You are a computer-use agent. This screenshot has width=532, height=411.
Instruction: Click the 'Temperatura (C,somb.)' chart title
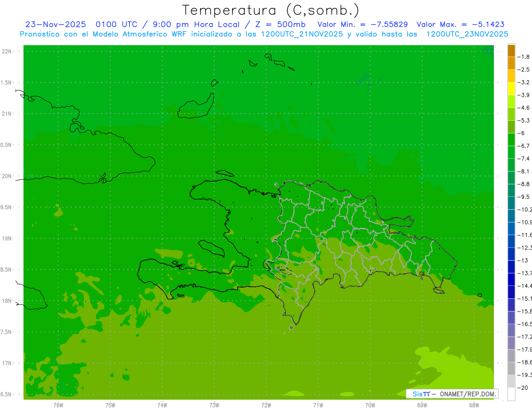[x=270, y=11]
